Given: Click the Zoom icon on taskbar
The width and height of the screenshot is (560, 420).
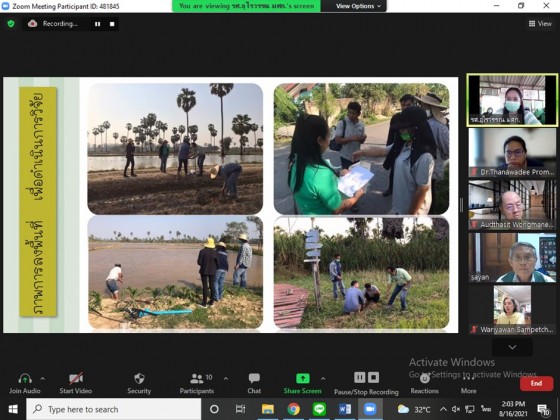Looking at the screenshot, I should 370,409.
